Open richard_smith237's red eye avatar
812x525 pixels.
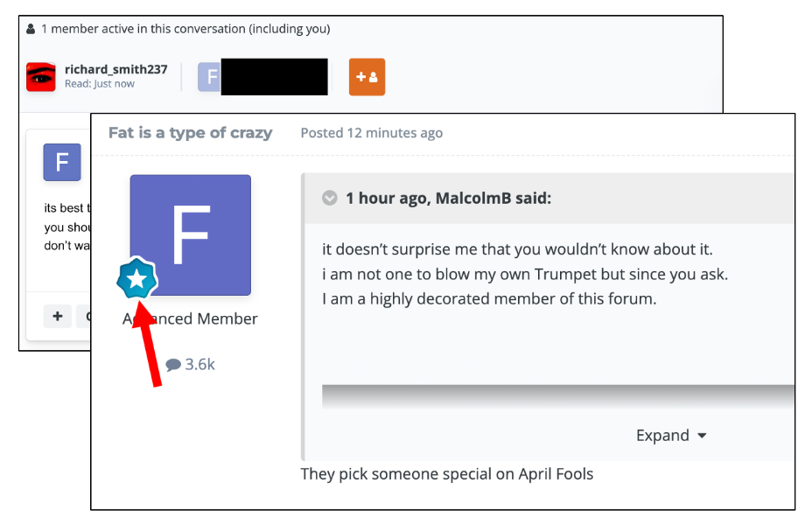click(41, 77)
